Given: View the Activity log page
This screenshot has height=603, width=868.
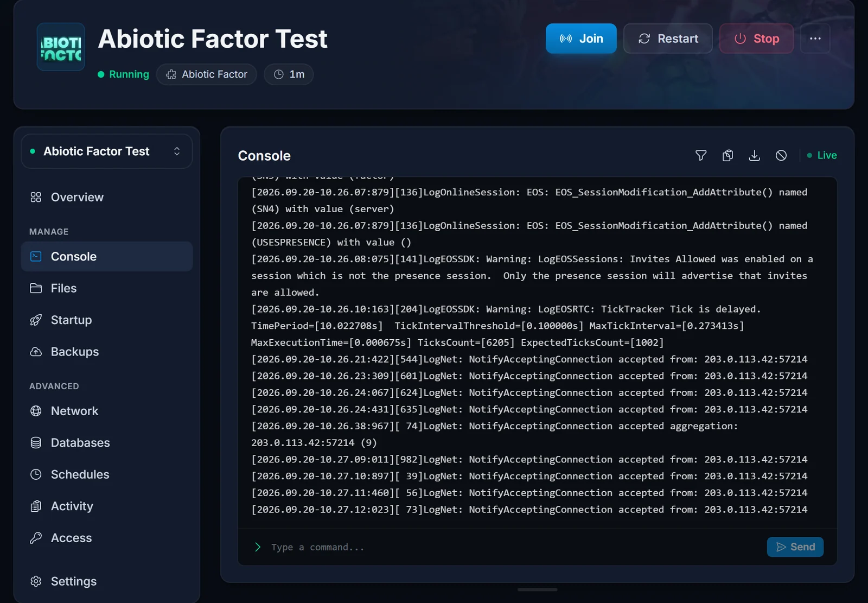Looking at the screenshot, I should (x=107, y=506).
